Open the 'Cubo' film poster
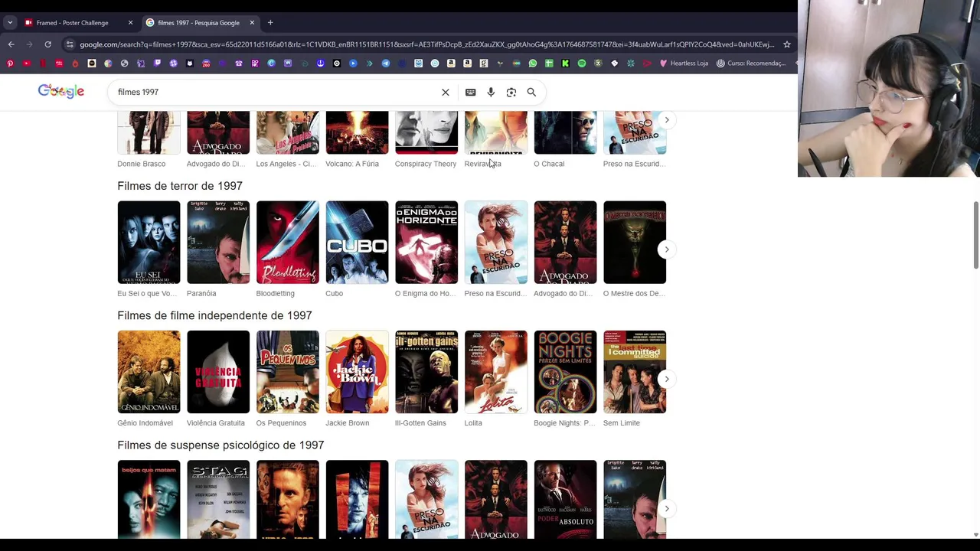980x551 pixels. click(357, 243)
